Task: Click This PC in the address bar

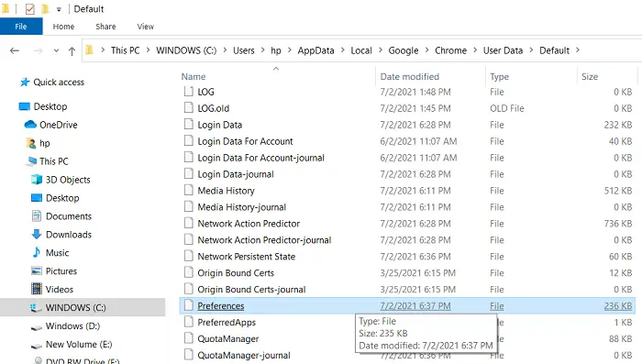Action: click(x=126, y=50)
